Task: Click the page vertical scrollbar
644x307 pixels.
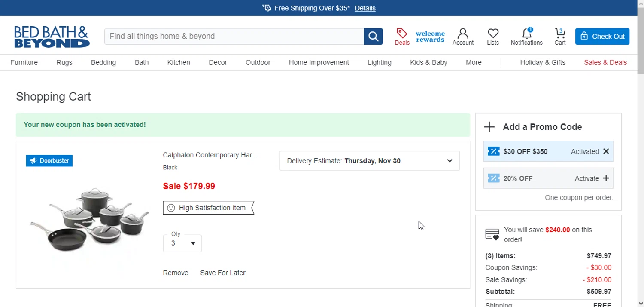Action: click(641, 41)
